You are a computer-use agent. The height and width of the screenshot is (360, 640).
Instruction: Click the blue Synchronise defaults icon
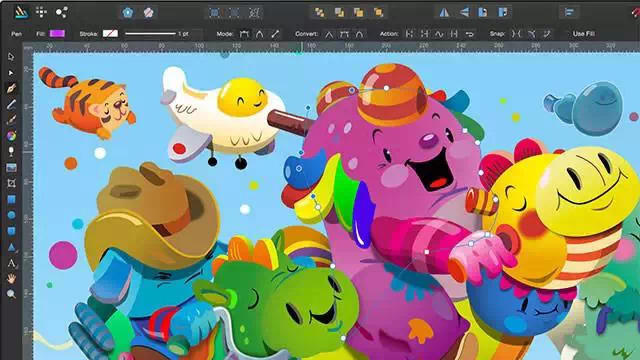tap(128, 12)
